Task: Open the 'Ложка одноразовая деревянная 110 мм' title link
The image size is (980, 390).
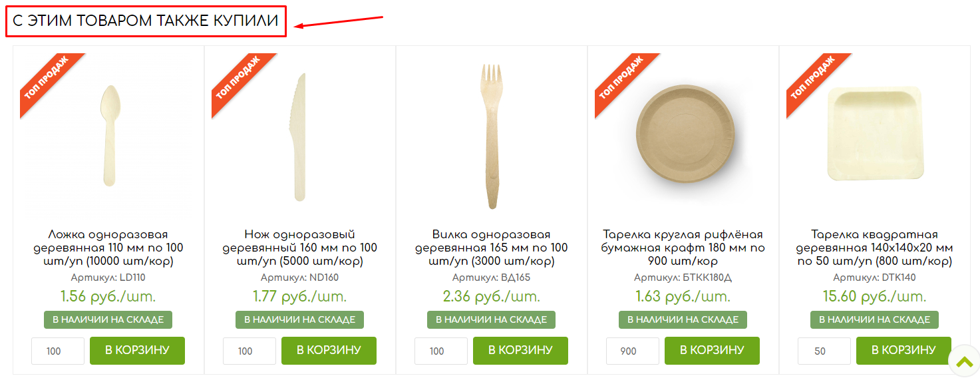Action: (x=108, y=248)
